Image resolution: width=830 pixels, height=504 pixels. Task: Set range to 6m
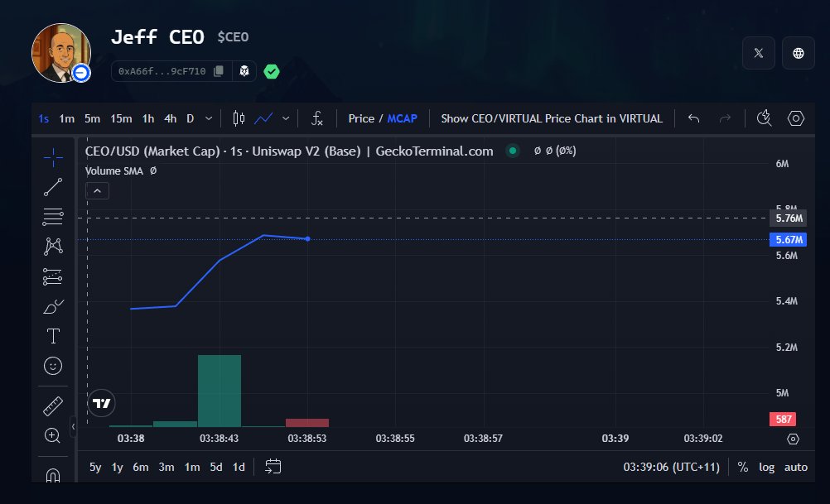[x=141, y=467]
